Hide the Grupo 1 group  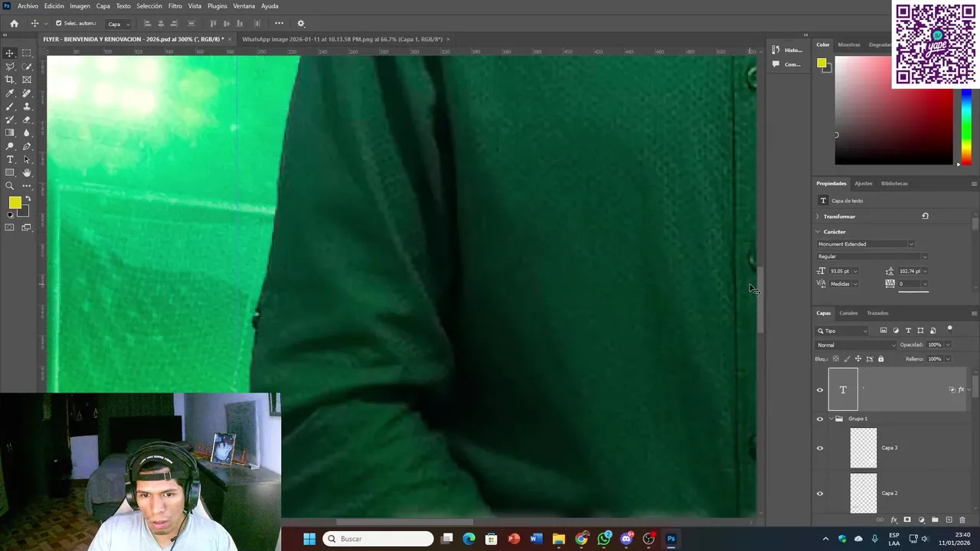(820, 419)
